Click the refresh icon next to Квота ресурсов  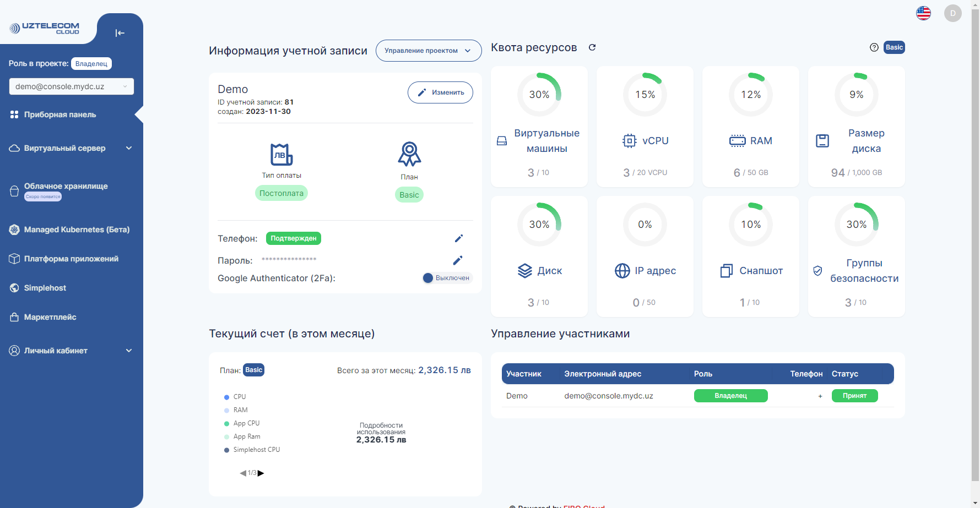(592, 47)
